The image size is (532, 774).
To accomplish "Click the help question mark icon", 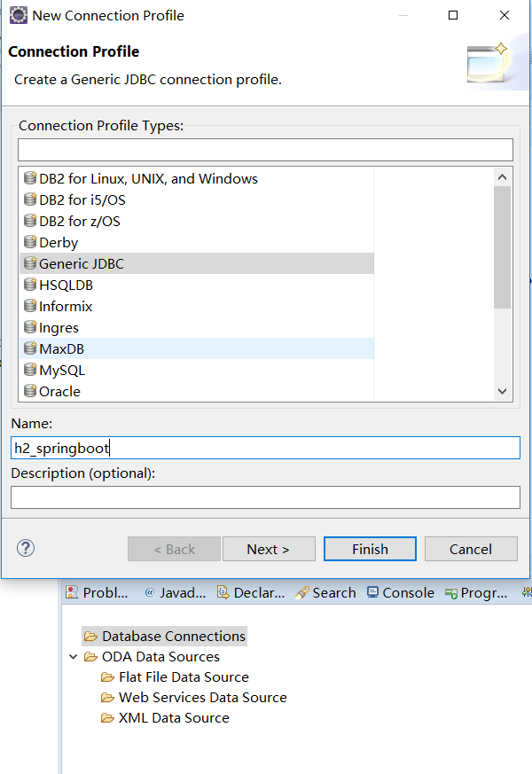I will 25,548.
